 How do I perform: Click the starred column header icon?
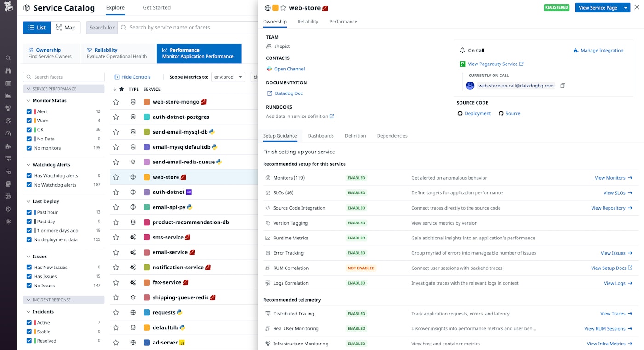121,89
